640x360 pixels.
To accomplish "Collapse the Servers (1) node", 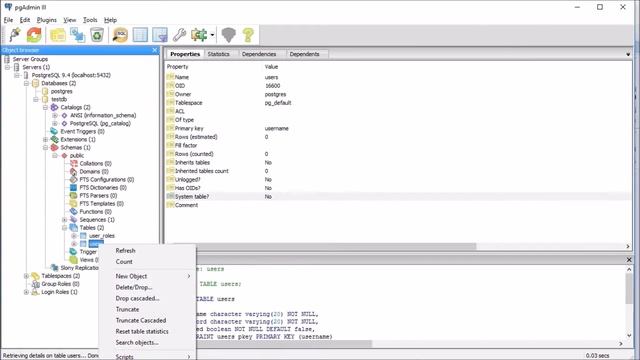I will tap(7, 67).
